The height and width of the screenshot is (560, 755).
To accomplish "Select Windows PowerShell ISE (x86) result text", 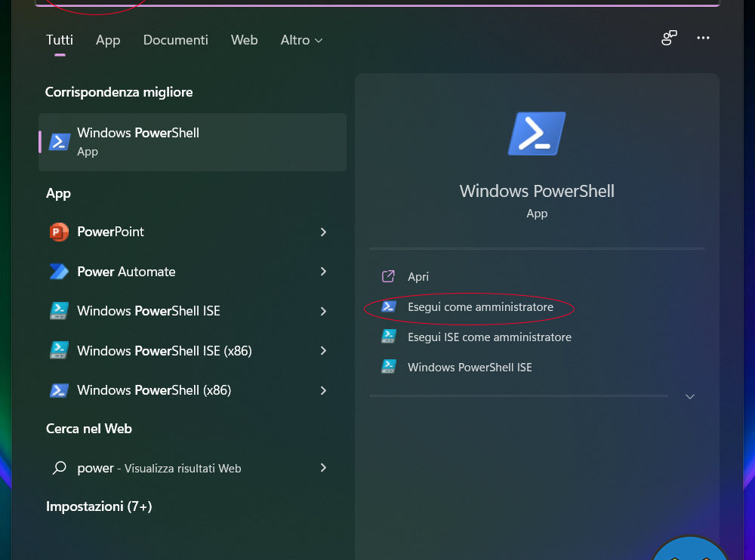I will [x=164, y=350].
